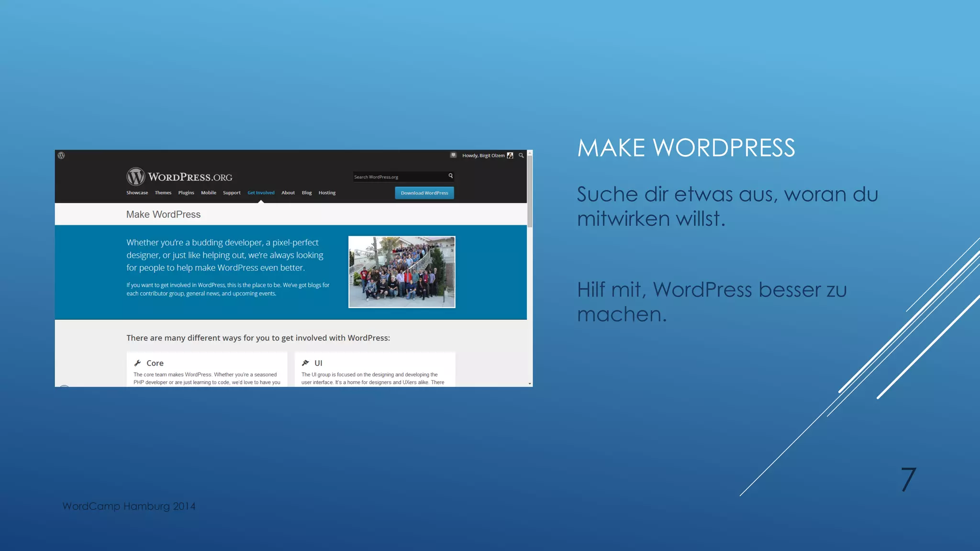980x551 pixels.
Task: Click the WordPress admin bar logo icon
Action: [x=61, y=155]
